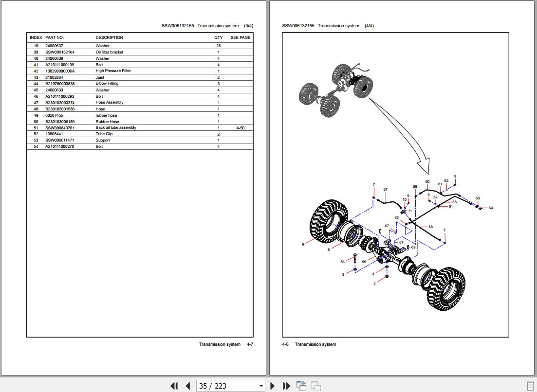The width and height of the screenshot is (537, 392).
Task: Jump to the first page
Action: (174, 386)
